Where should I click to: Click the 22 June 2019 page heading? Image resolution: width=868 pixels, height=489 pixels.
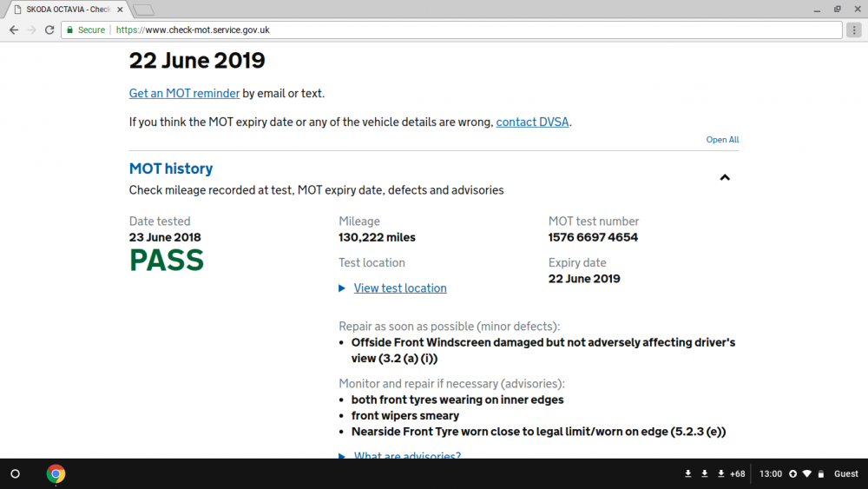coord(197,60)
